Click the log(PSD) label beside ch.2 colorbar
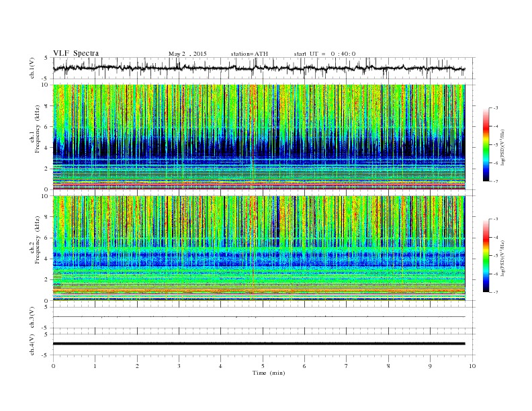This screenshot has width=532, height=411. click(x=504, y=257)
